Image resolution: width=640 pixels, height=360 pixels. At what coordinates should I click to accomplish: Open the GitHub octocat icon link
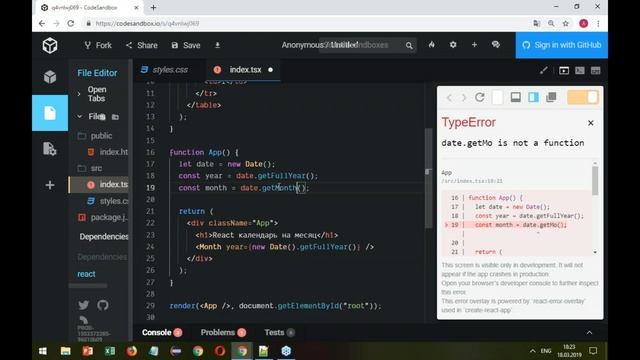click(103, 305)
